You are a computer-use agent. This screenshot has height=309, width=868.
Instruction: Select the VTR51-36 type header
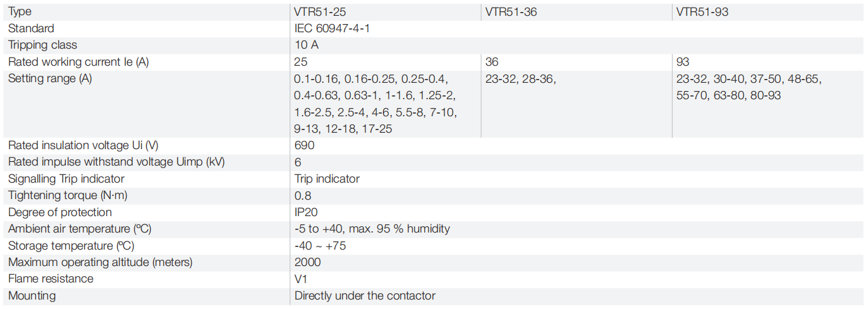pyautogui.click(x=511, y=11)
